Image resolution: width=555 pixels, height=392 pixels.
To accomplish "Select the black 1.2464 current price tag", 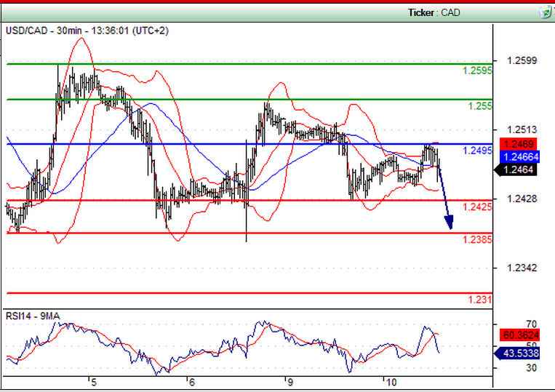I will [516, 170].
